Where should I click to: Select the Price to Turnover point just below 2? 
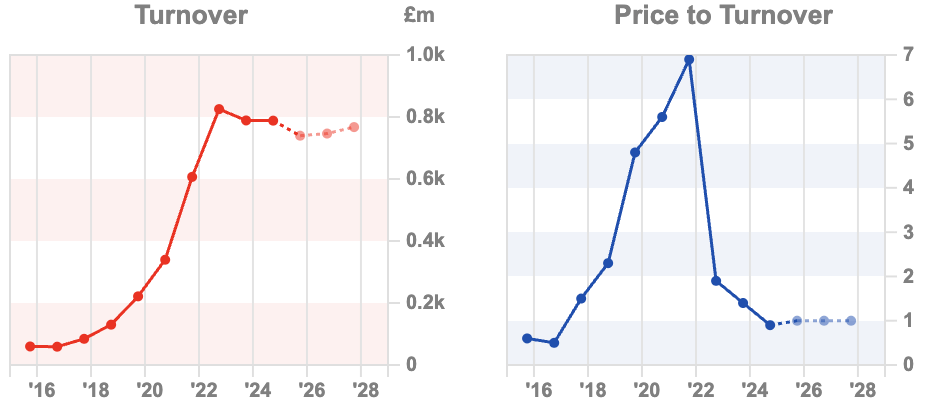[x=716, y=281]
